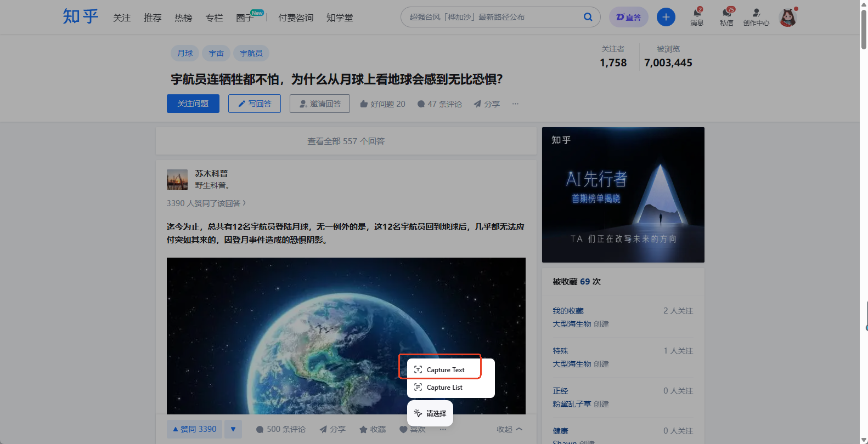
Task: Go to 关注 navigation tab
Action: coord(122,18)
